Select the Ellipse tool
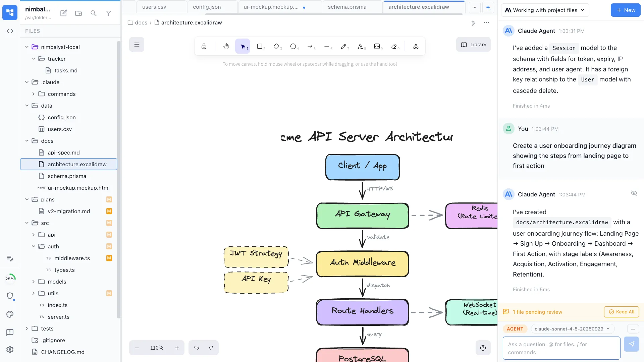Viewport: 644px width, 362px height. coord(293,46)
